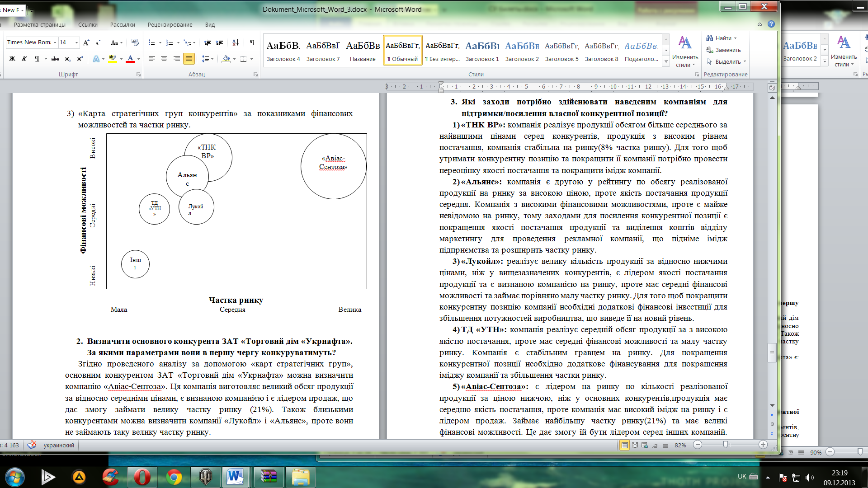This screenshot has height=488, width=868.
Task: Open the Change Case (Аа) dropdown
Action: point(116,42)
